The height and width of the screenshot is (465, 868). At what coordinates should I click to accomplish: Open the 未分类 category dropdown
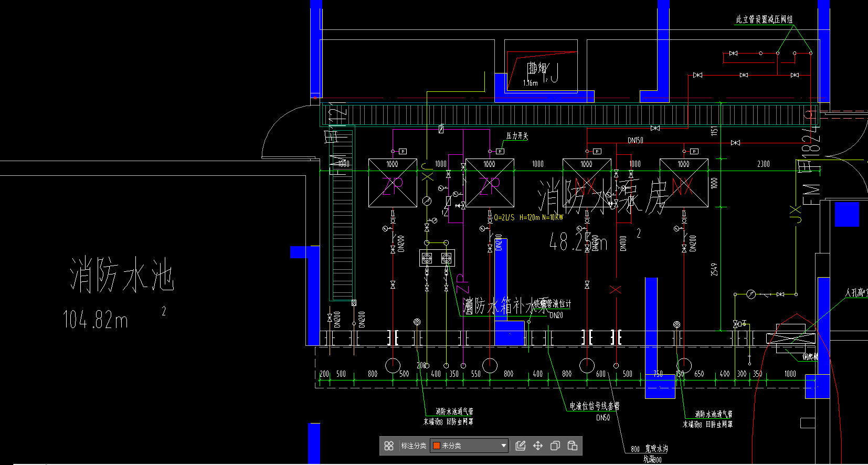point(469,446)
